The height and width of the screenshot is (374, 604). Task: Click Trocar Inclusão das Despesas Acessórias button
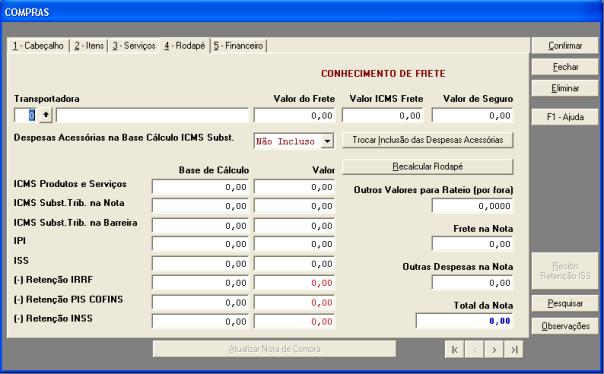[x=428, y=140]
